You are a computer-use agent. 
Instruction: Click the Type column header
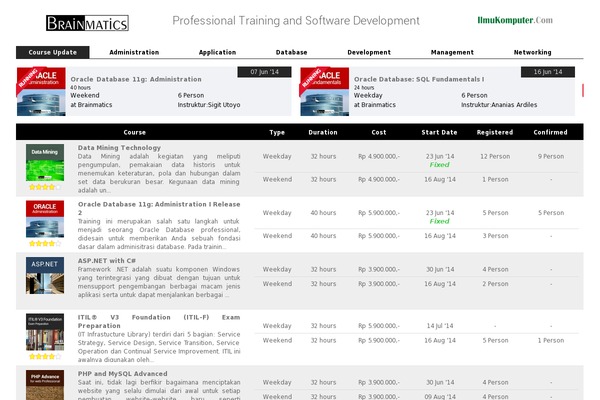[277, 132]
